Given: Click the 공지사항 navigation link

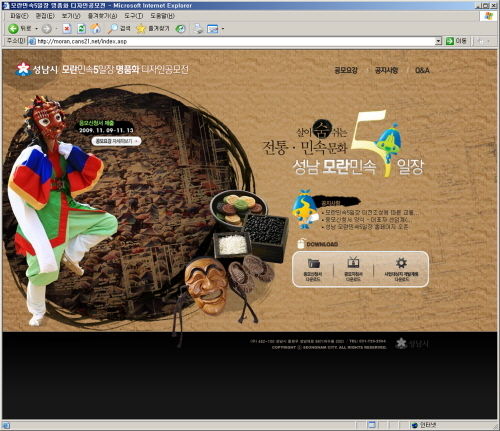Looking at the screenshot, I should (387, 70).
